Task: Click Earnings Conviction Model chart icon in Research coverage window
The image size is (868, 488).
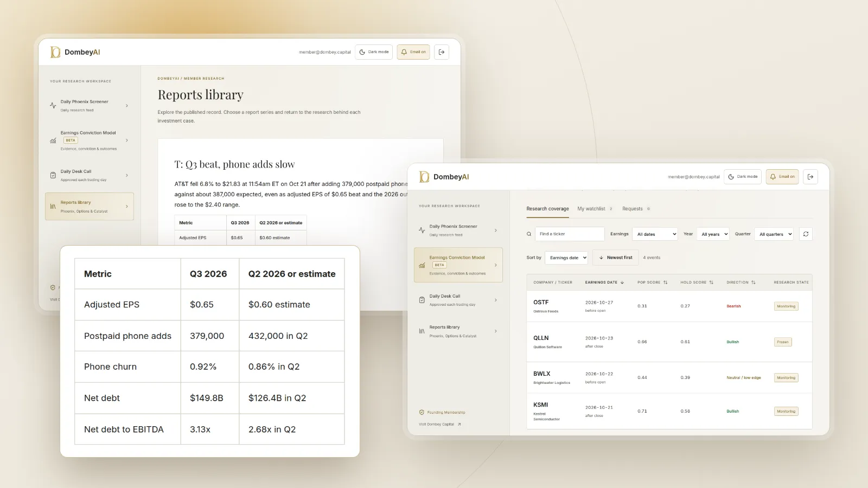Action: (x=422, y=265)
